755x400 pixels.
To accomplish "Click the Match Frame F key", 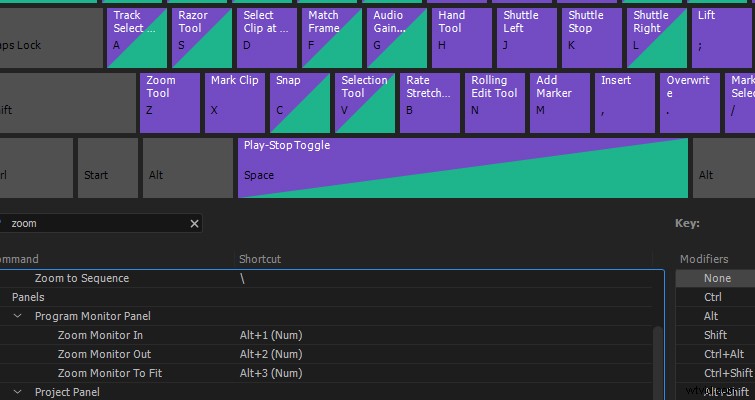I will click(332, 38).
